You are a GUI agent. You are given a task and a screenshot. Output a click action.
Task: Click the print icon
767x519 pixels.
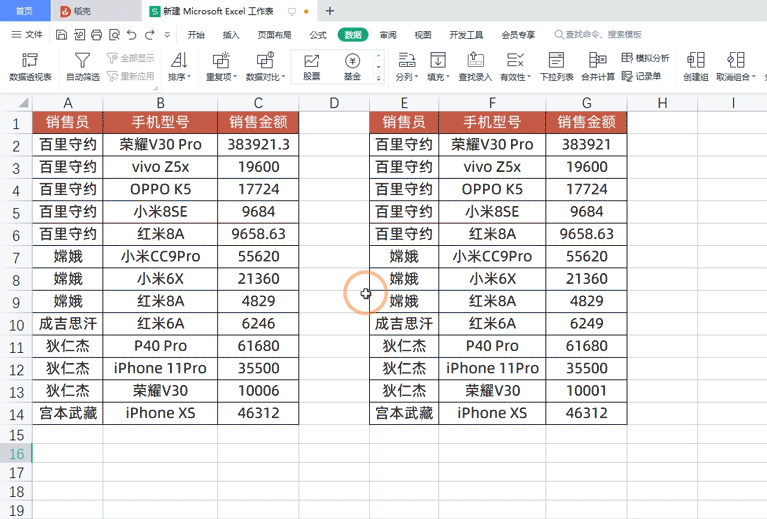(x=96, y=35)
